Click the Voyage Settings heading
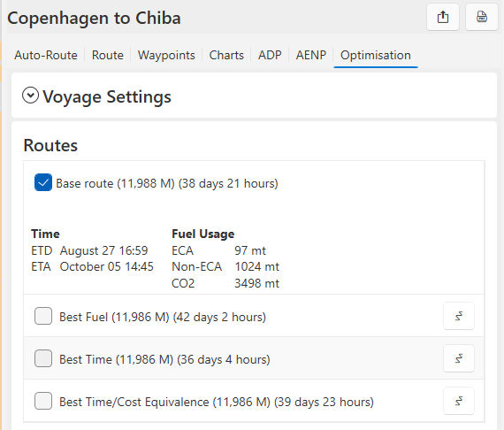504x430 pixels. 107,96
